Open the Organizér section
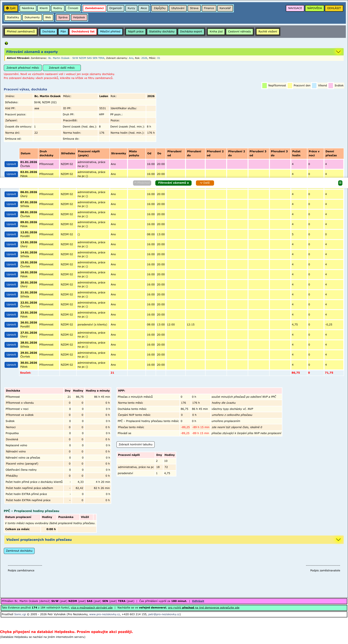The height and width of the screenshot is (644, 348). pos(116,8)
